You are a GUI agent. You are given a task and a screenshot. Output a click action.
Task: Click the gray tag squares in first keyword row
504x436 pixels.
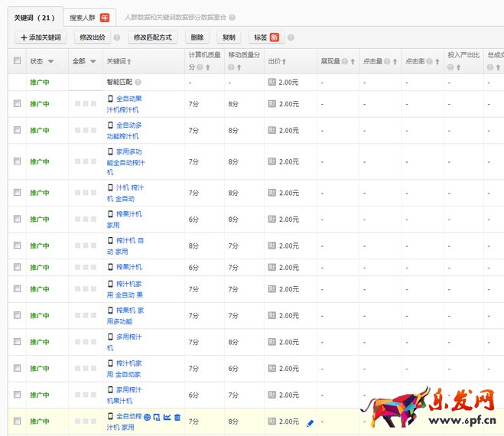tap(85, 104)
